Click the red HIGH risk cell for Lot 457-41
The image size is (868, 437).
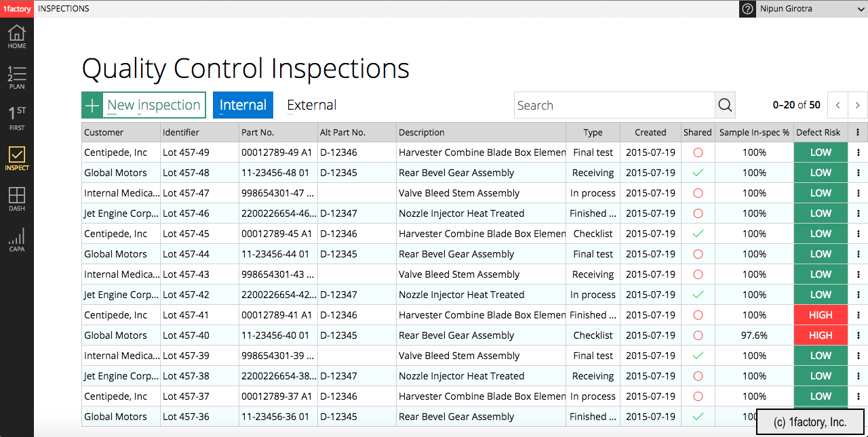[821, 315]
